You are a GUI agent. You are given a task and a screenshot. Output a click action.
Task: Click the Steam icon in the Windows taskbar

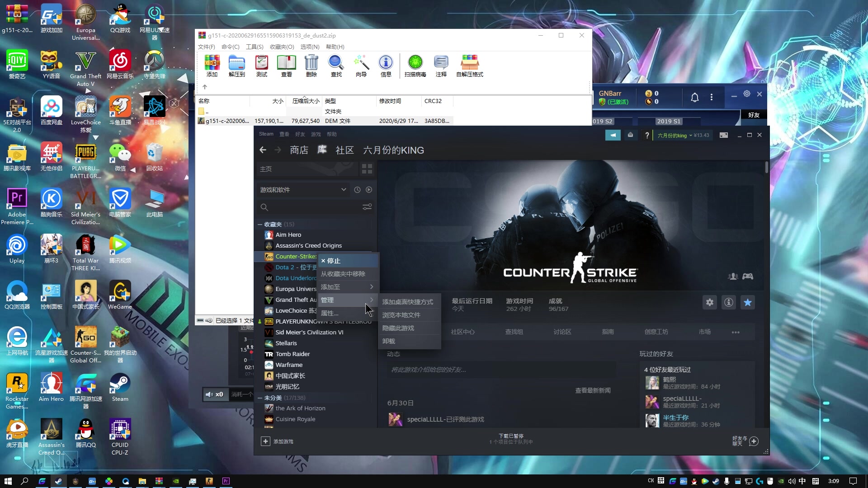pyautogui.click(x=58, y=481)
